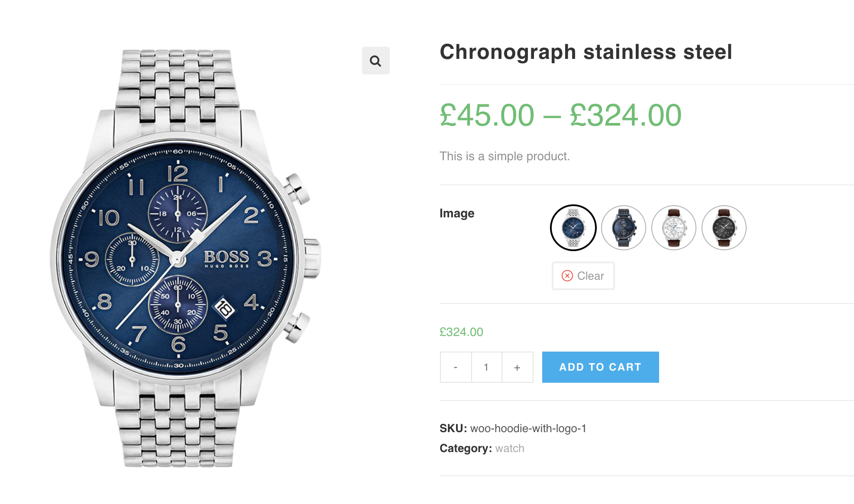Click the quantity decrease minus icon
The height and width of the screenshot is (504, 854).
(x=455, y=367)
